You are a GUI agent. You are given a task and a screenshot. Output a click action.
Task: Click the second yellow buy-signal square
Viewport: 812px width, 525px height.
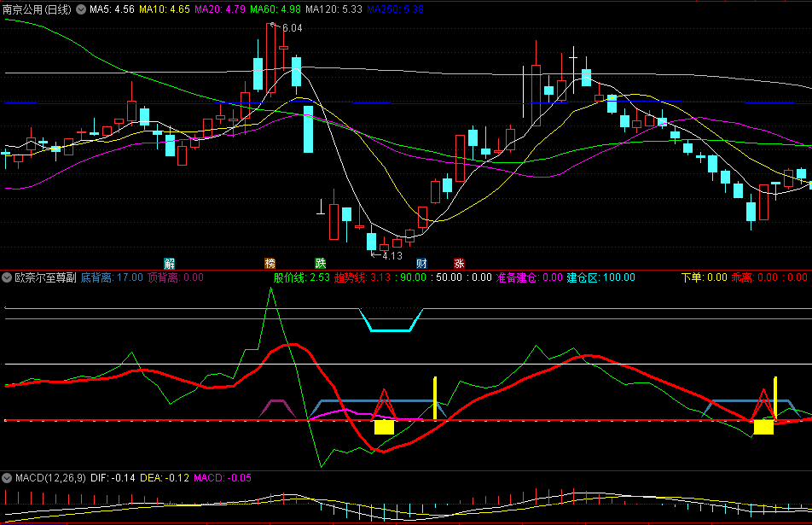pos(763,427)
